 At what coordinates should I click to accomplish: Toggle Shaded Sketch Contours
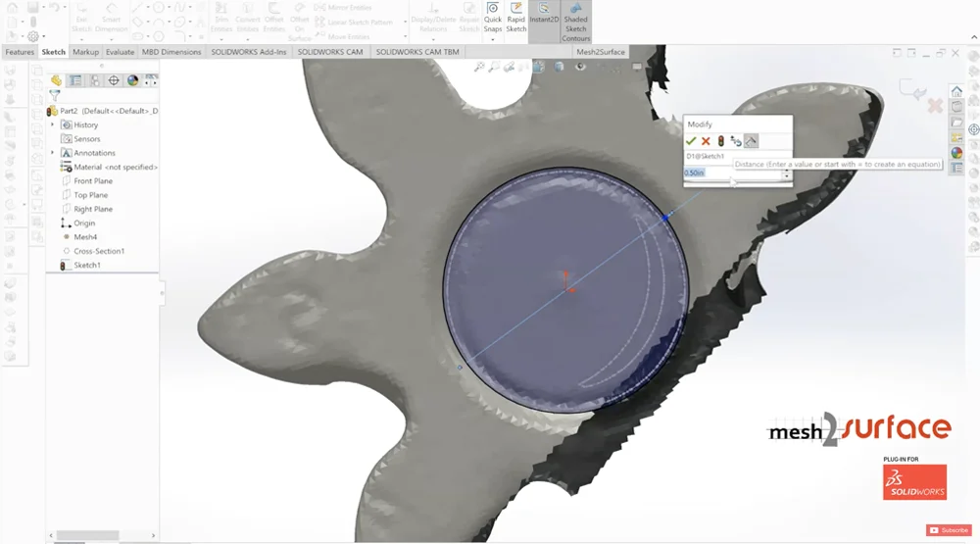coord(576,22)
